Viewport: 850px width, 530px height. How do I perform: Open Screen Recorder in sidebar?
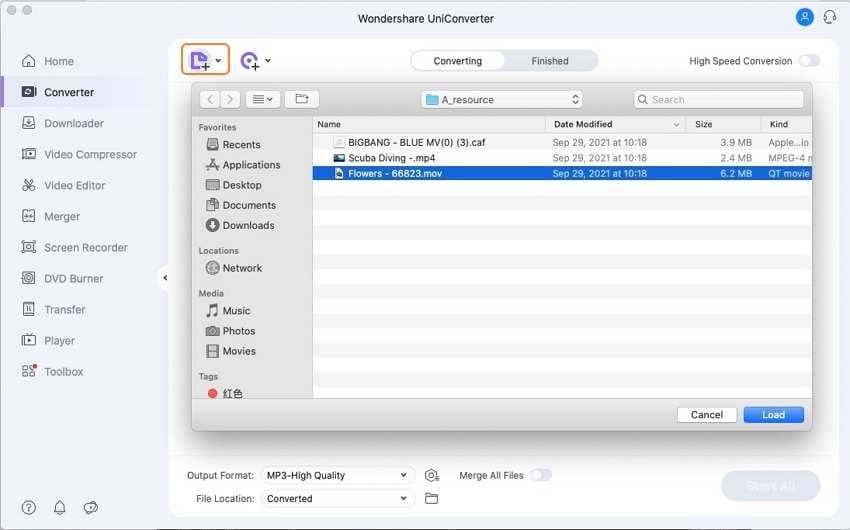(74, 247)
